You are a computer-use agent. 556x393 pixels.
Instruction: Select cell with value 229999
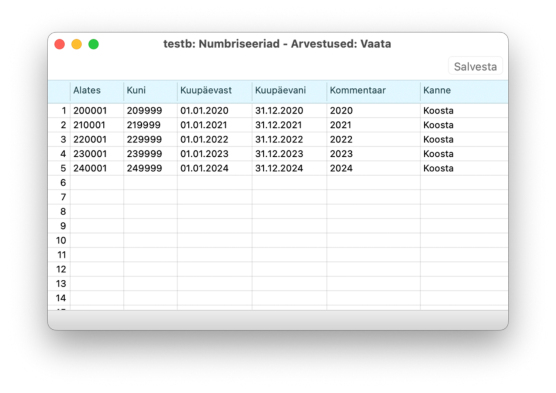[x=150, y=139]
